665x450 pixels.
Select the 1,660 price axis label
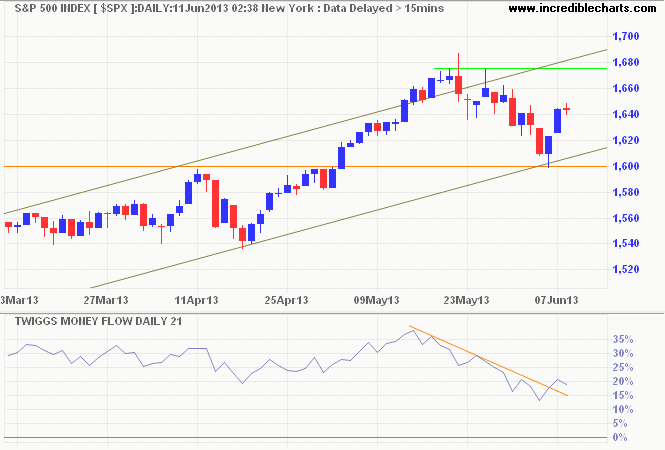pos(626,88)
